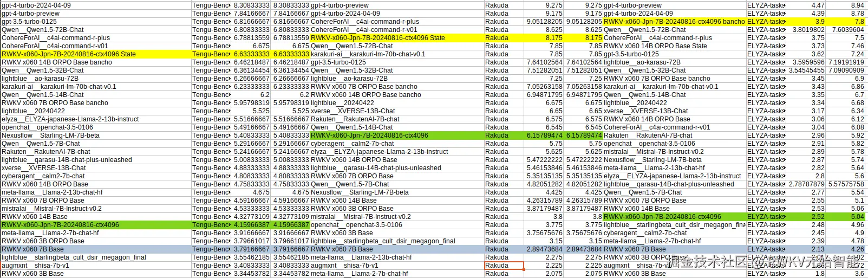Click xverse__XVERSE-13B-Chat name in ELYZA-tasks table
This screenshot has height=278, width=868.
click(674, 111)
